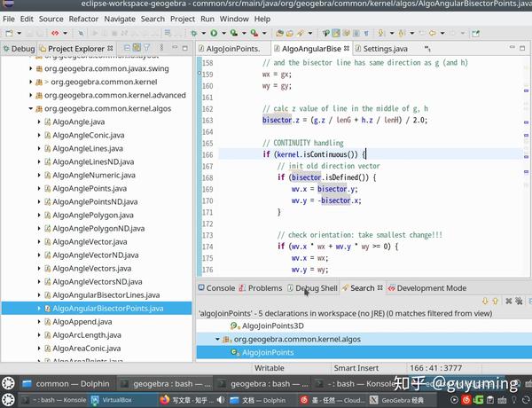Screen dimensions: 532x408
Task: Click line number 163 in editor gutter
Action: click(x=207, y=120)
